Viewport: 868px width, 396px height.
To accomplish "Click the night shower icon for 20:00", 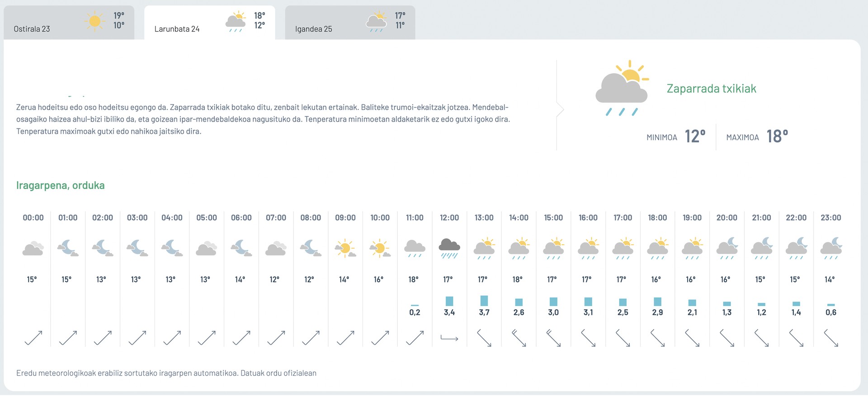I will coord(727,248).
